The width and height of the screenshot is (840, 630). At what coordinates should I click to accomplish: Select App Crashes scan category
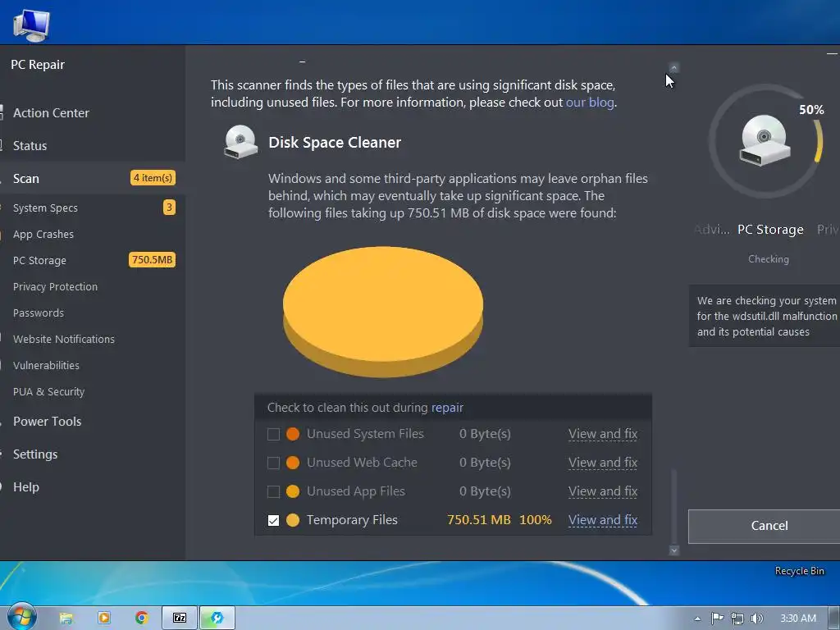(x=43, y=234)
